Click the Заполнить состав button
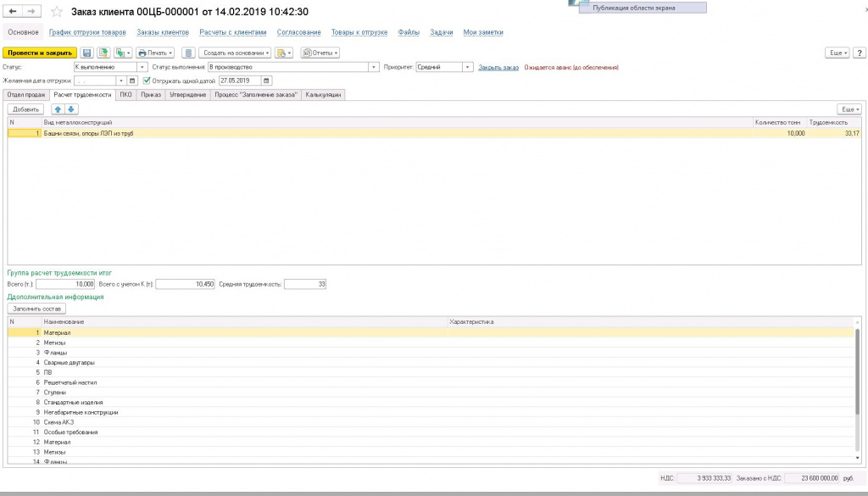Viewport: 868px width, 496px height. point(36,309)
